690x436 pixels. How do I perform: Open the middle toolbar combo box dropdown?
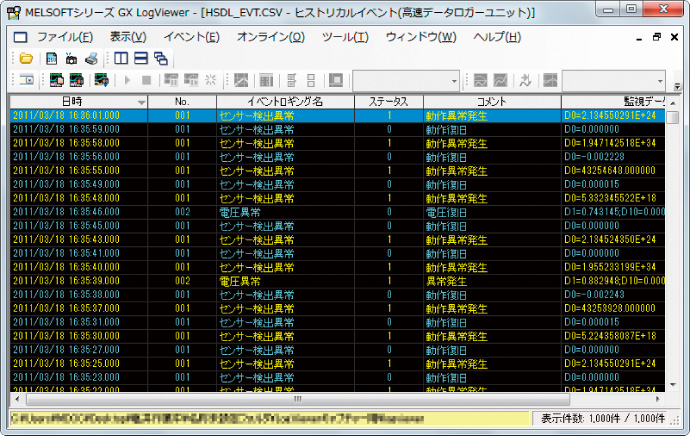[454, 80]
